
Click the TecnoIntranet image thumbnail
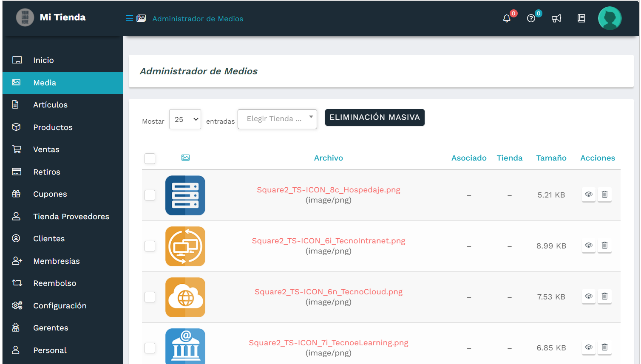point(185,246)
